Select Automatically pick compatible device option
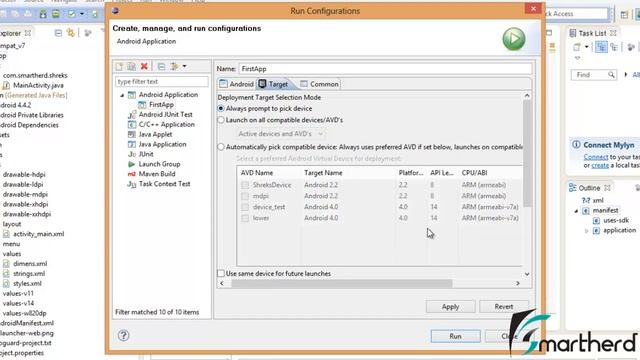 (x=221, y=147)
